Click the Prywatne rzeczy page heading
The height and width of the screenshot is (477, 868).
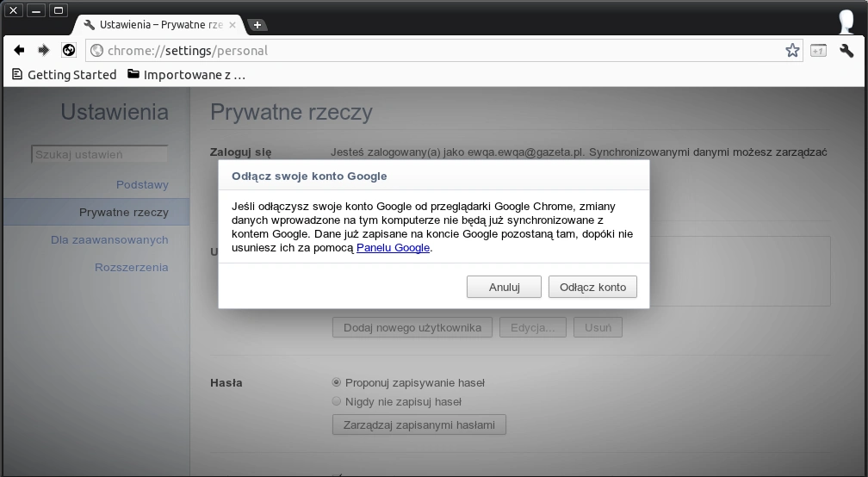(x=291, y=112)
